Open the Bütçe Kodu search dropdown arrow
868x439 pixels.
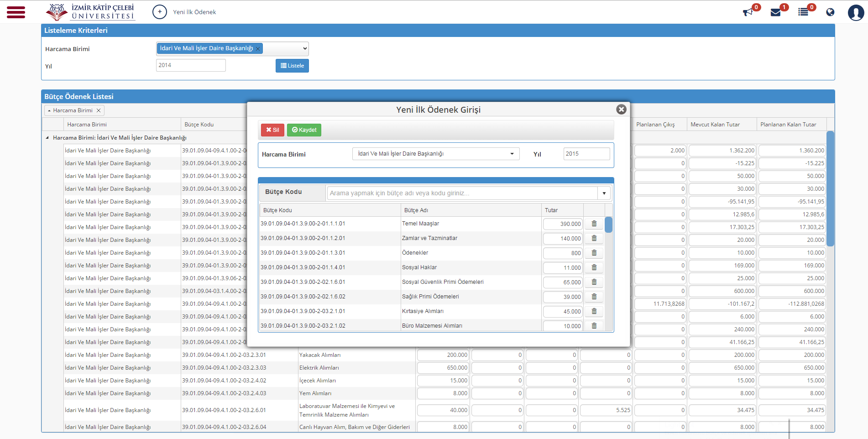pyautogui.click(x=604, y=193)
